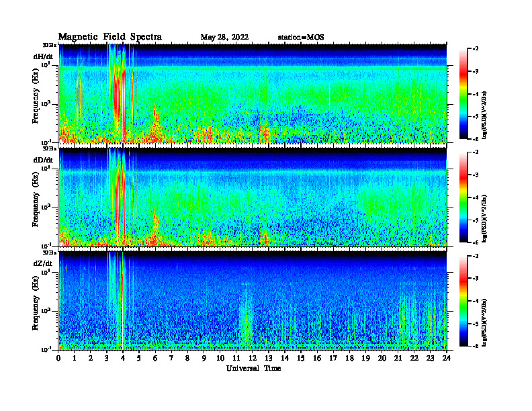
Task: Click the dD/dt panel color scale bar
Action: pos(463,197)
